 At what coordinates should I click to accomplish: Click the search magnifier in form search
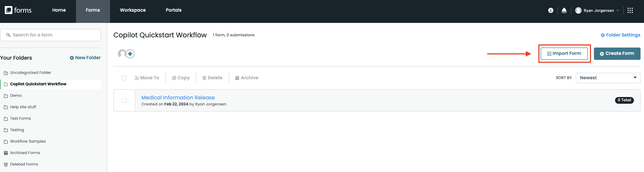pos(8,35)
